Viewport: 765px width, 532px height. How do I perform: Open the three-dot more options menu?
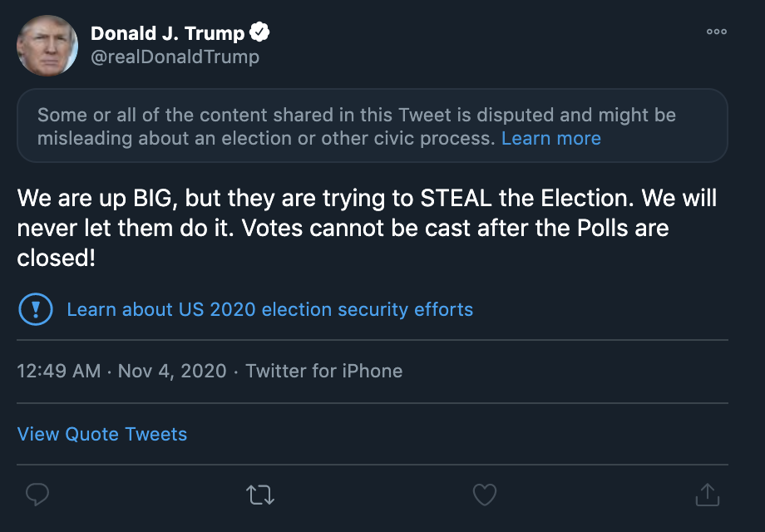716,32
